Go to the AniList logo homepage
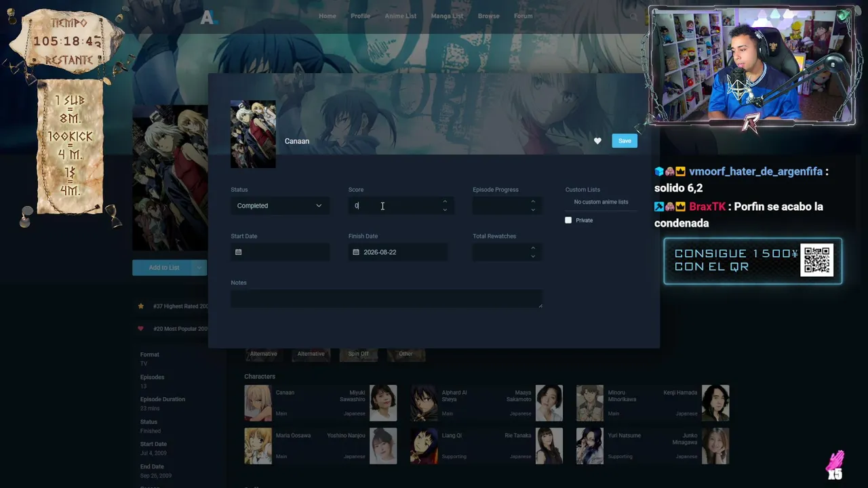Viewport: 868px width, 488px height. tap(208, 17)
